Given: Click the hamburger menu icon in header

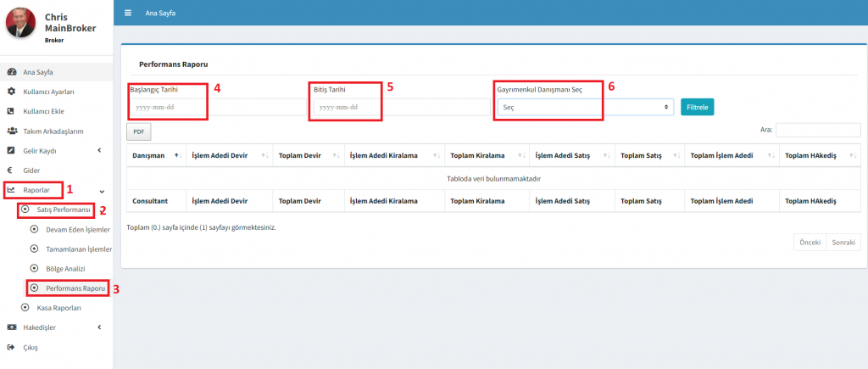Looking at the screenshot, I should (128, 13).
